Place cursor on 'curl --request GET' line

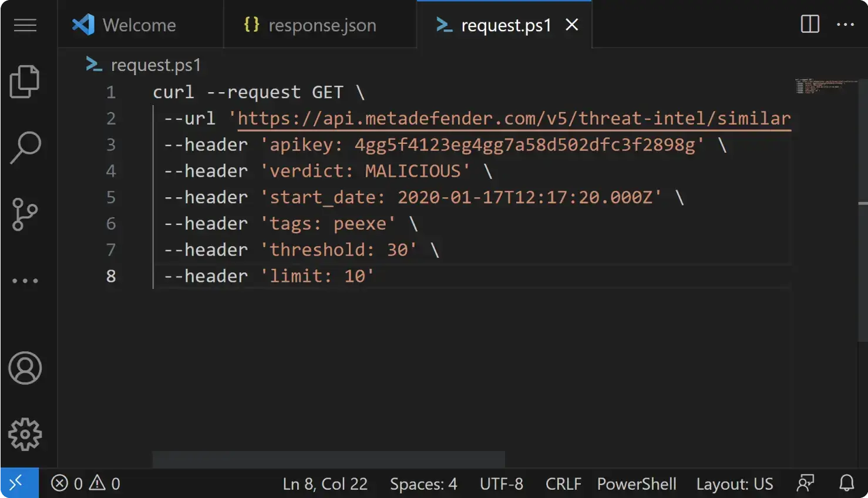258,92
